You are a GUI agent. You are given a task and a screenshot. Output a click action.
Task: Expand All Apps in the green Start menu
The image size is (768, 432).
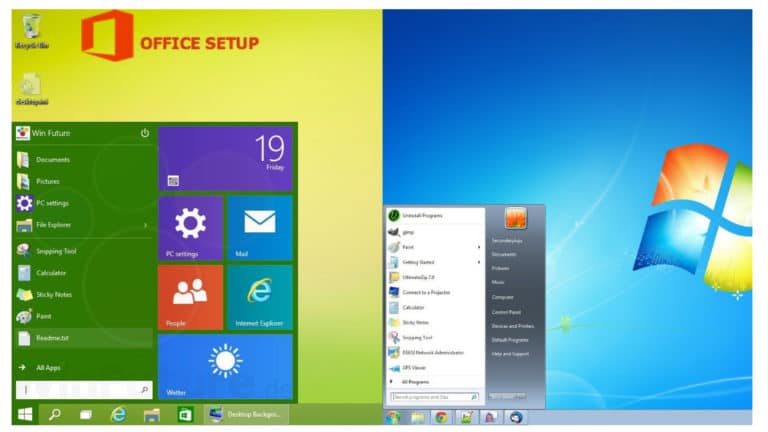coord(48,368)
